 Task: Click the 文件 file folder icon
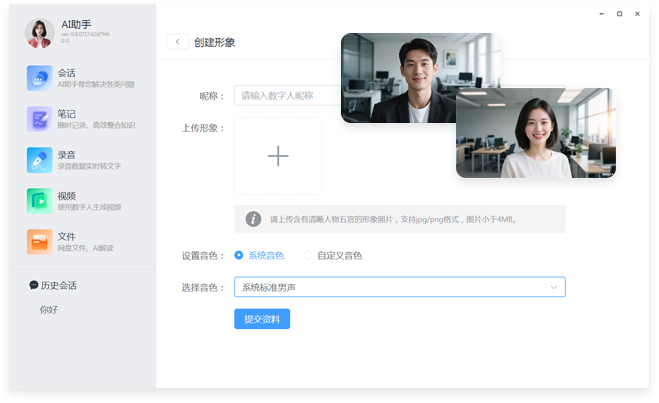click(40, 242)
